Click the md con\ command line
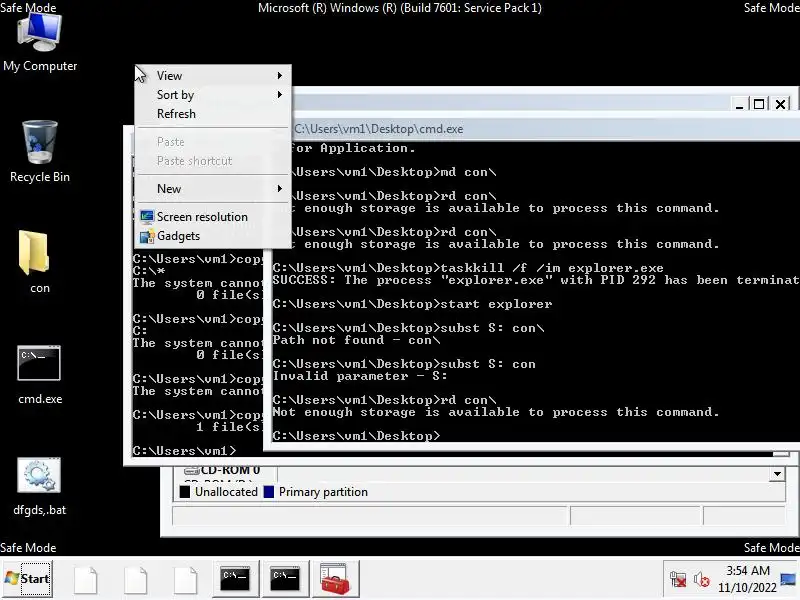 395,172
